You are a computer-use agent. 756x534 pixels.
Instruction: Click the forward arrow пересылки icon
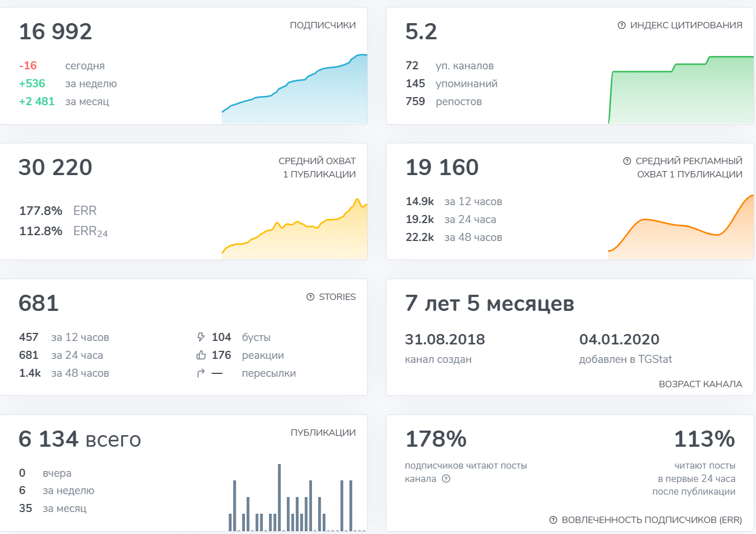coord(201,373)
